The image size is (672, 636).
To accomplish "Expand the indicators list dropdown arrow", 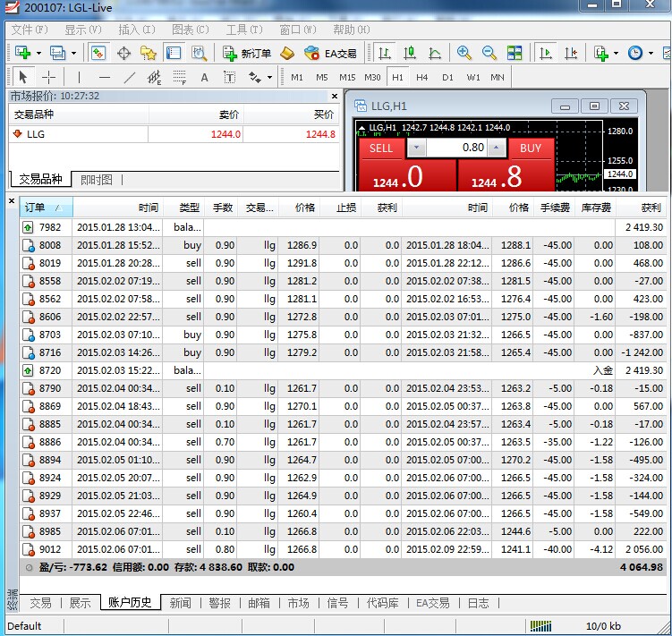I will coord(616,53).
